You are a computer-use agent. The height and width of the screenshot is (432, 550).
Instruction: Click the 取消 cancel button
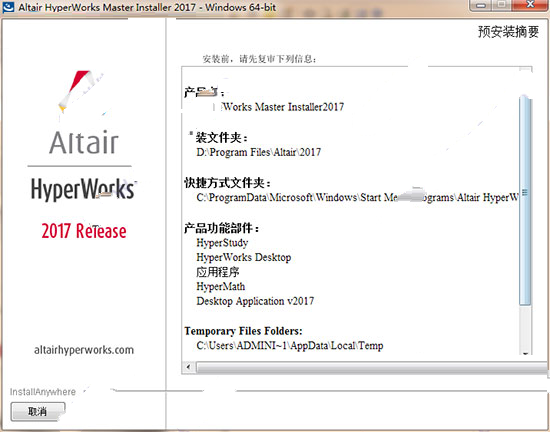[x=38, y=411]
